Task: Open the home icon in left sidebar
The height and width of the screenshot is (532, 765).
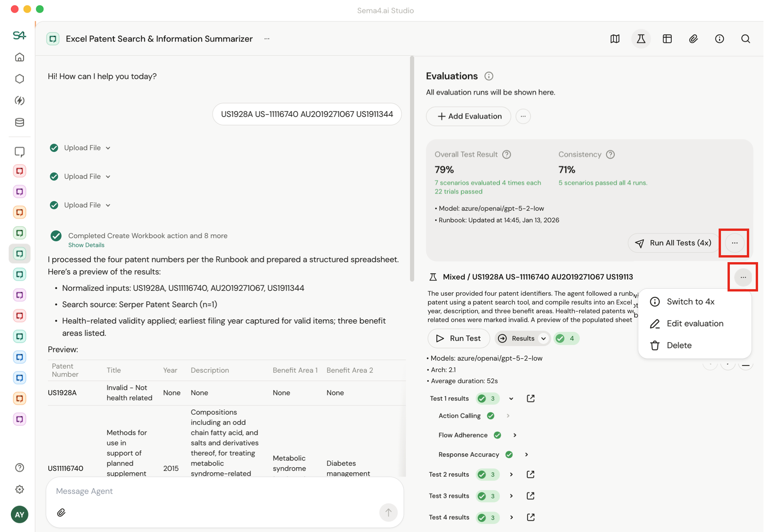Action: [x=20, y=57]
